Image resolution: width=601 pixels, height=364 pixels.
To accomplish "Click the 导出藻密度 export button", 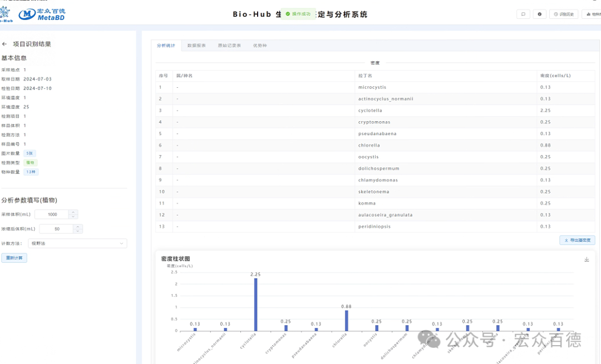I will [577, 240].
